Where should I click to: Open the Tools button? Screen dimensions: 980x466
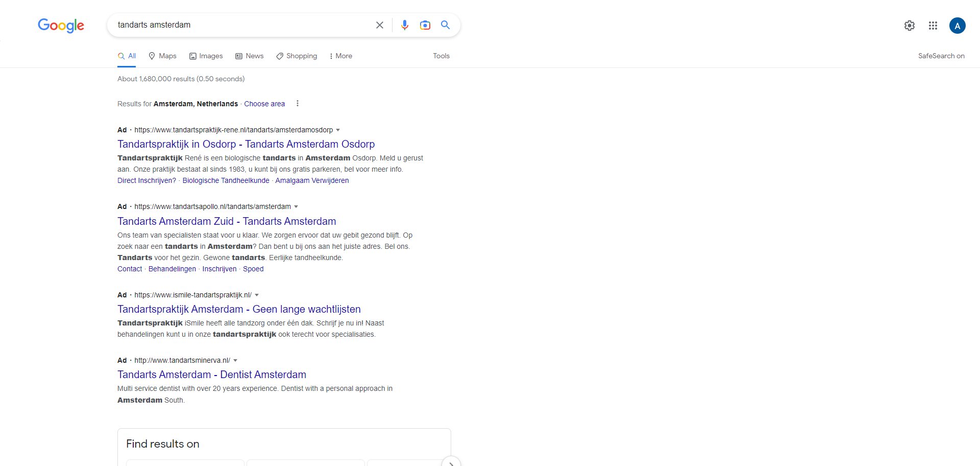pos(442,56)
